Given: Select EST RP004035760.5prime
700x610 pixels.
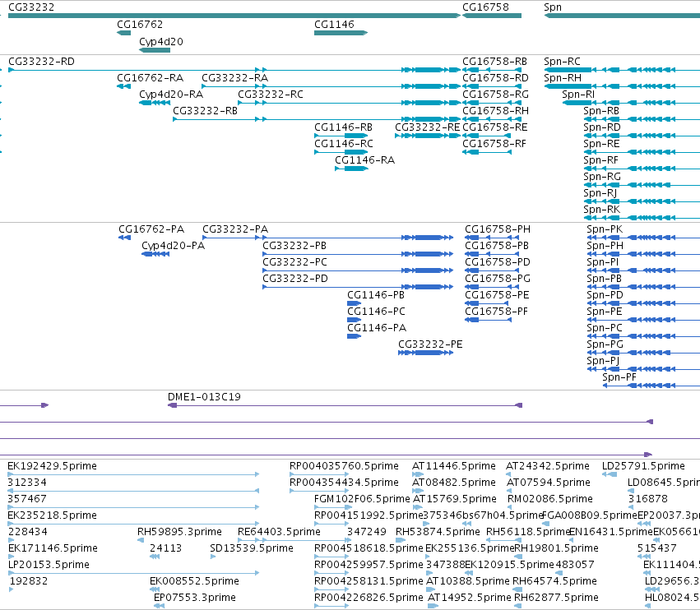Looking at the screenshot, I should tap(344, 466).
